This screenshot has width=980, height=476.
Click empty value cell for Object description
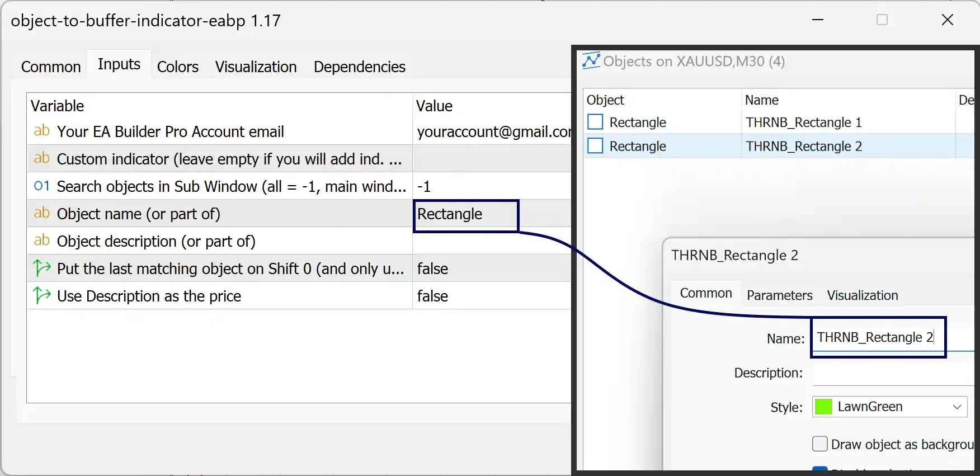[x=492, y=241]
